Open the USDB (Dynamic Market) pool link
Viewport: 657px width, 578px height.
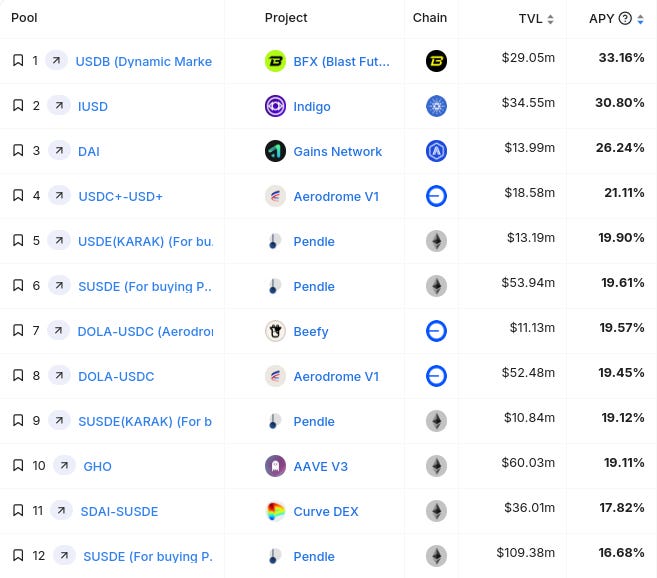[x=144, y=62]
